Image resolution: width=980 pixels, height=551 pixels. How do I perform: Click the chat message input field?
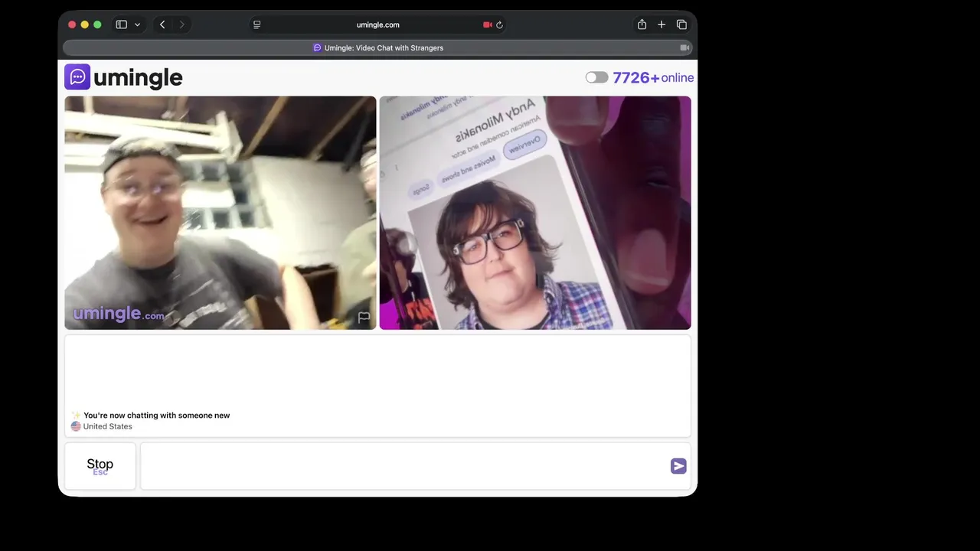click(416, 466)
